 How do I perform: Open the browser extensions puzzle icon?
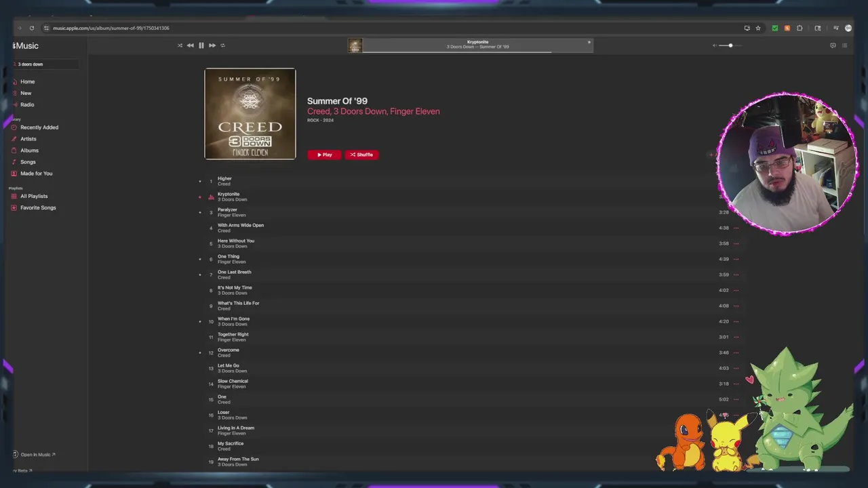[x=800, y=28]
